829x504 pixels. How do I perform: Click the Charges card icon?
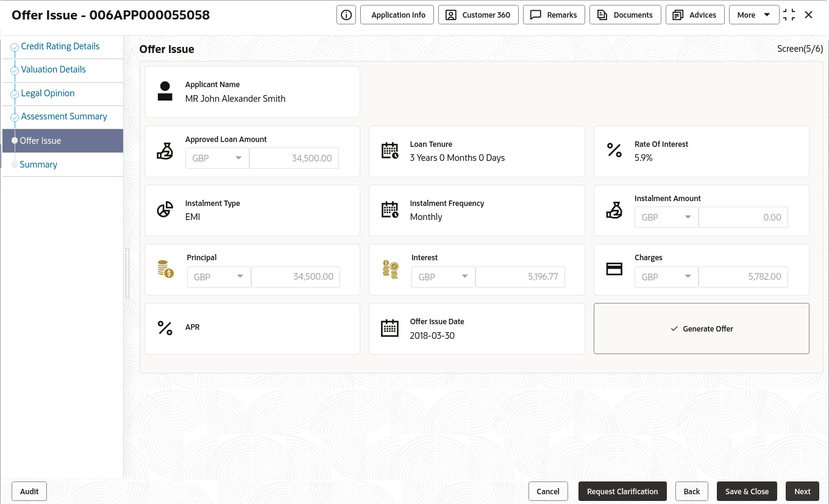614,269
